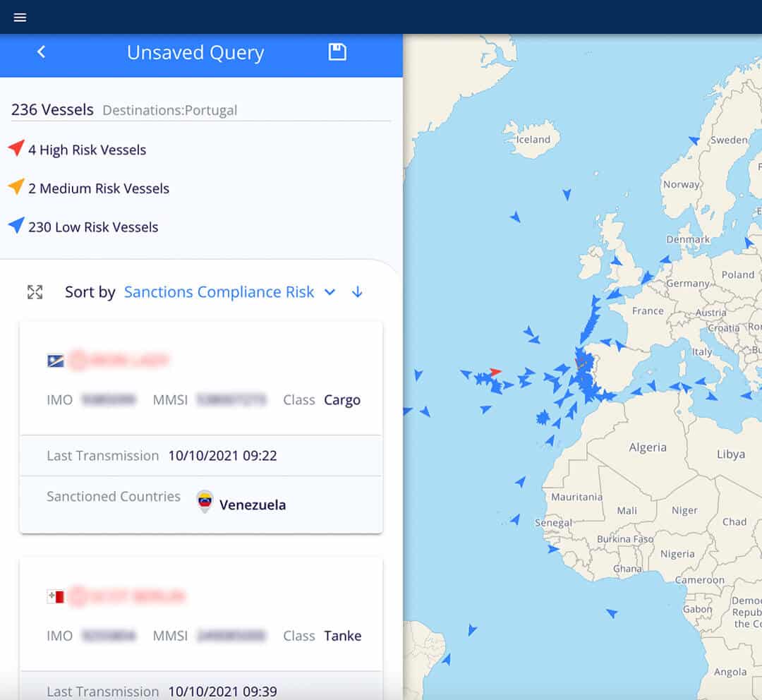Click the Venezuela flag pin icon
Screen dimensions: 762x700
(205, 501)
